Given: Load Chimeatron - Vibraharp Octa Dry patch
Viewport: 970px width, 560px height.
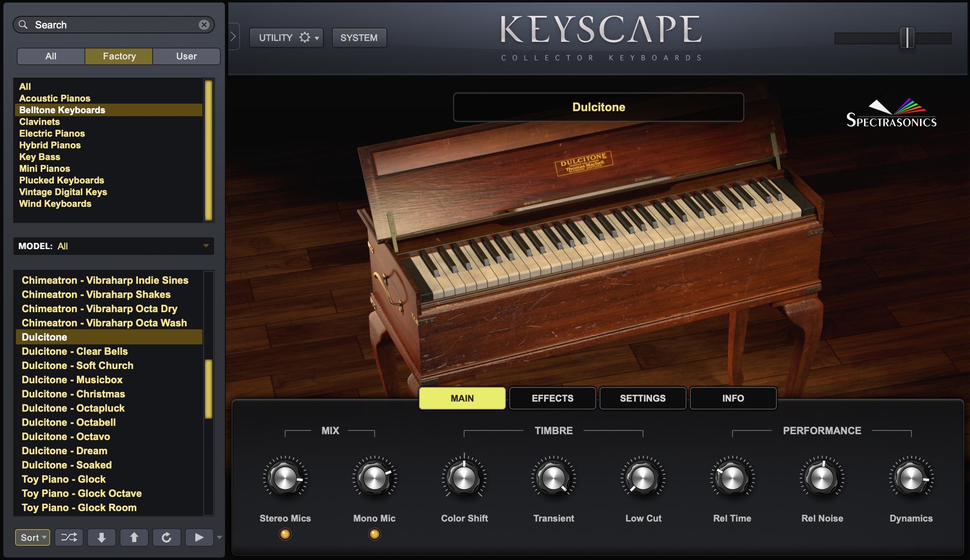Looking at the screenshot, I should 109,308.
